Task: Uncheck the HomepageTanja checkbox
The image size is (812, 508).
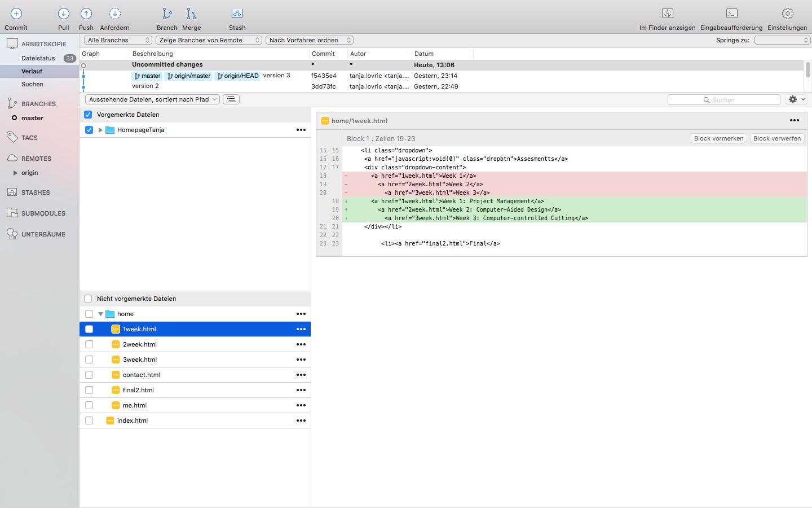Action: click(x=89, y=130)
